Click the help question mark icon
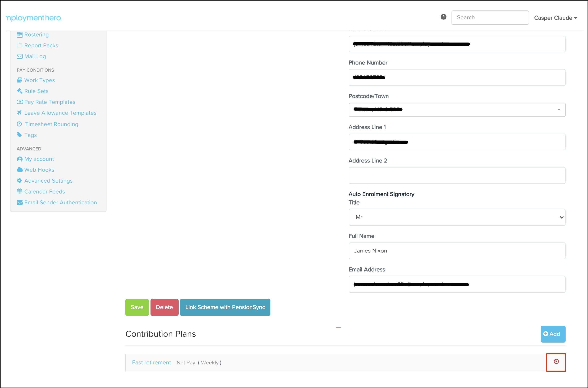588x388 pixels. [443, 17]
